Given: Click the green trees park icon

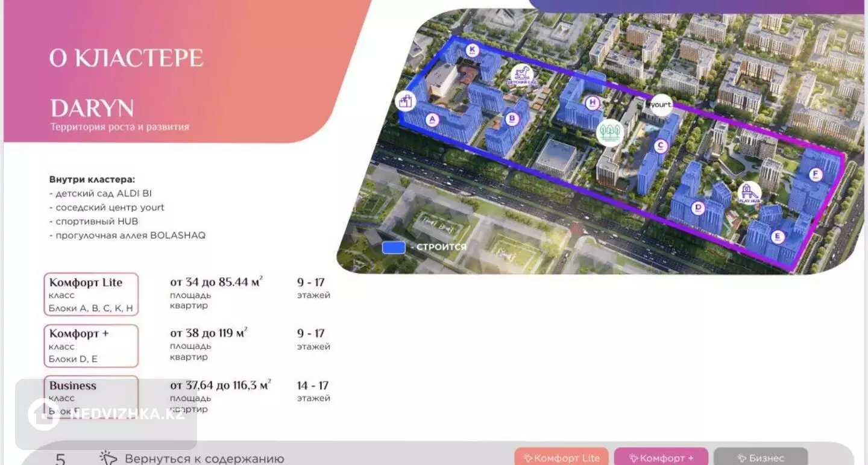Looking at the screenshot, I should pyautogui.click(x=609, y=133).
